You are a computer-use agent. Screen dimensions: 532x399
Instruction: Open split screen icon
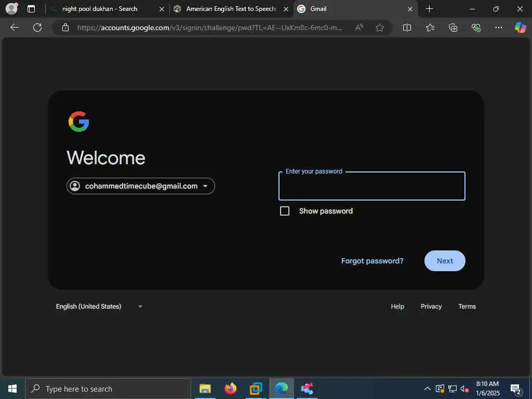click(407, 28)
